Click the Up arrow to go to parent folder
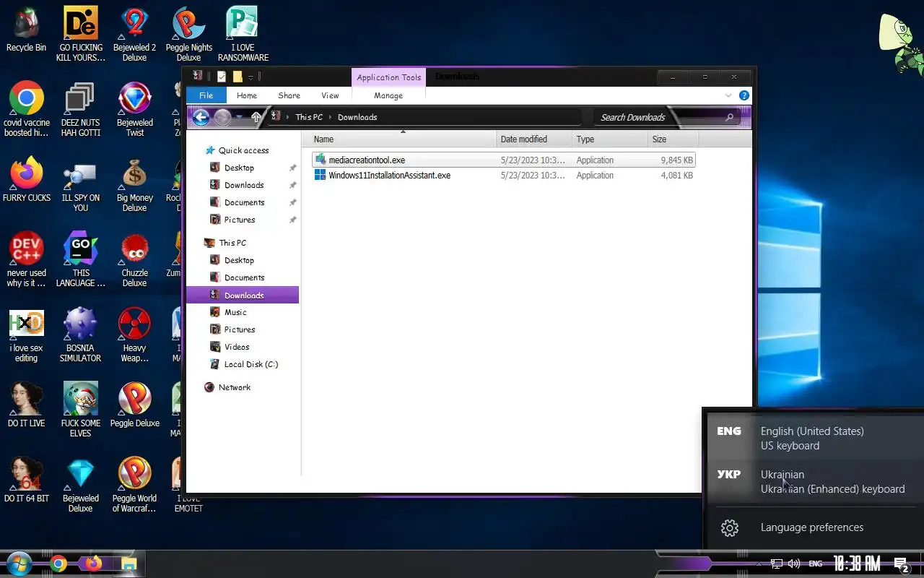 click(x=256, y=117)
